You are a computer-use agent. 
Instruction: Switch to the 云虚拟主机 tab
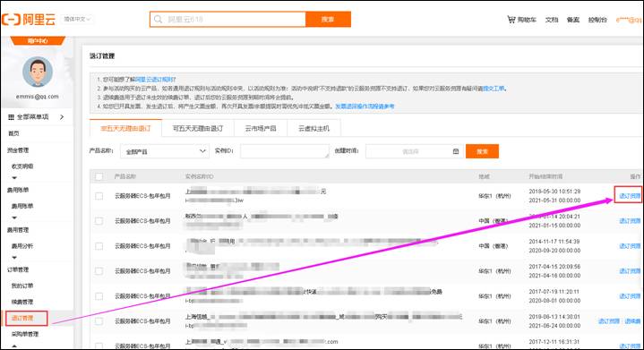tap(314, 128)
